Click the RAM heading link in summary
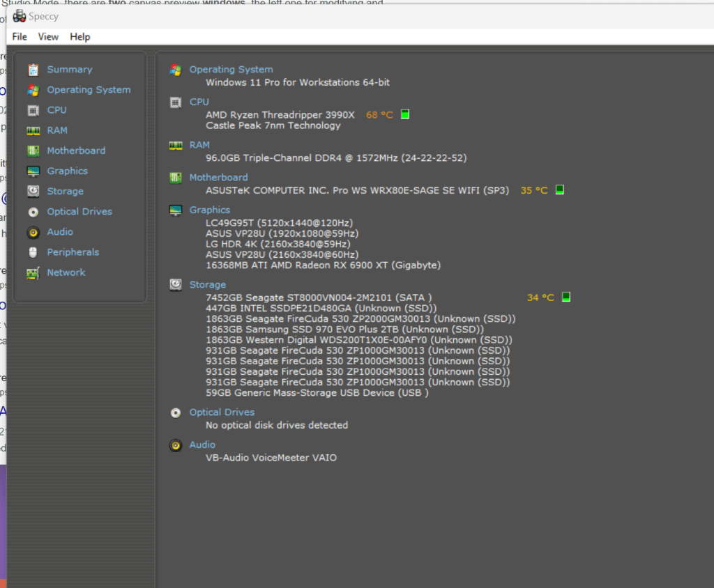Image resolution: width=714 pixels, height=588 pixels. pyautogui.click(x=199, y=145)
